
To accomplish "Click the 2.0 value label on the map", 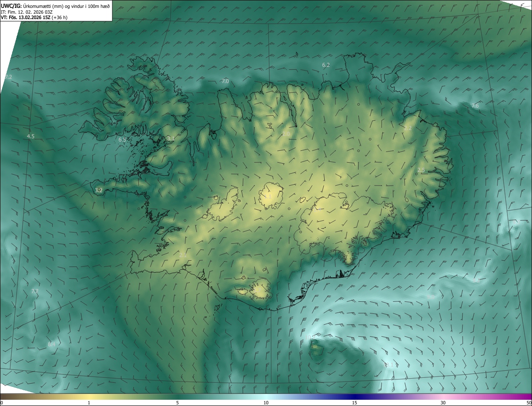I will tap(286, 134).
